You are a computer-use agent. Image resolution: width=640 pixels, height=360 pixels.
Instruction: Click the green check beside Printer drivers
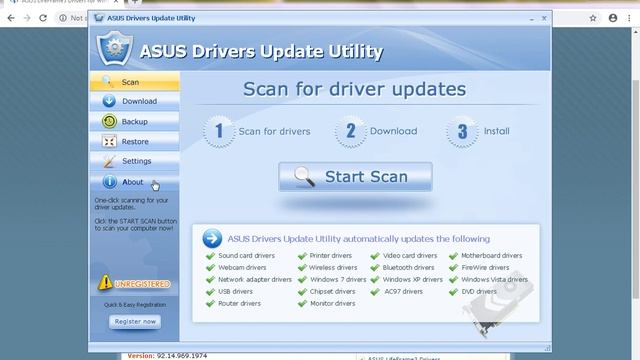[302, 256]
